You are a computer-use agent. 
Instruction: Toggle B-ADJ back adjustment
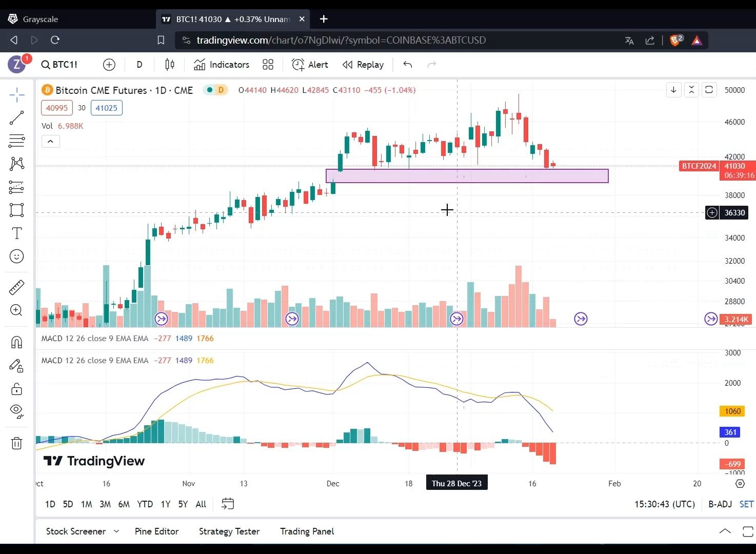720,504
